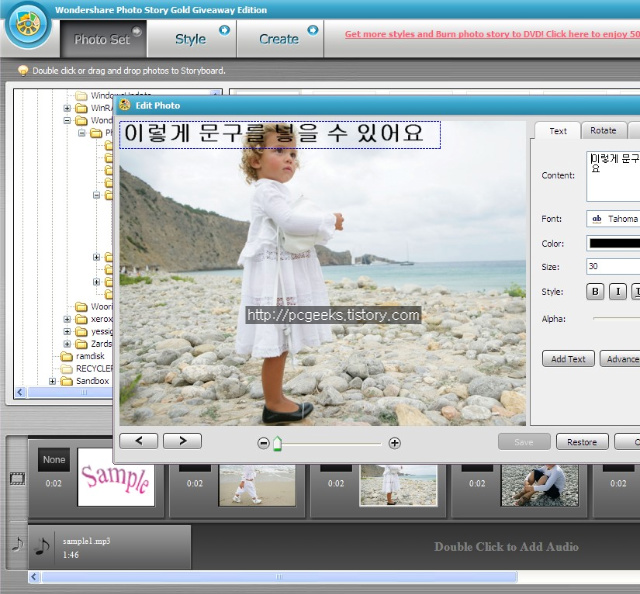
Task: Go to the Create step tab
Action: (x=280, y=39)
